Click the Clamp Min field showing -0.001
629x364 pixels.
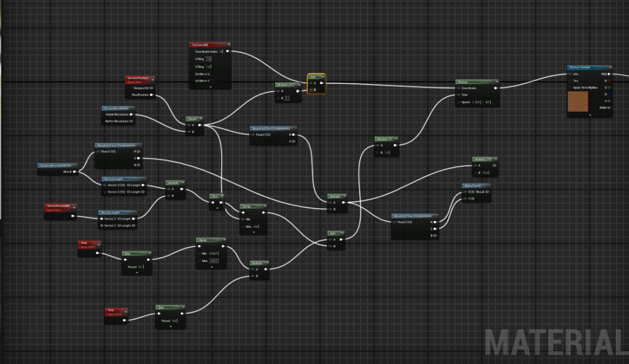[214, 254]
